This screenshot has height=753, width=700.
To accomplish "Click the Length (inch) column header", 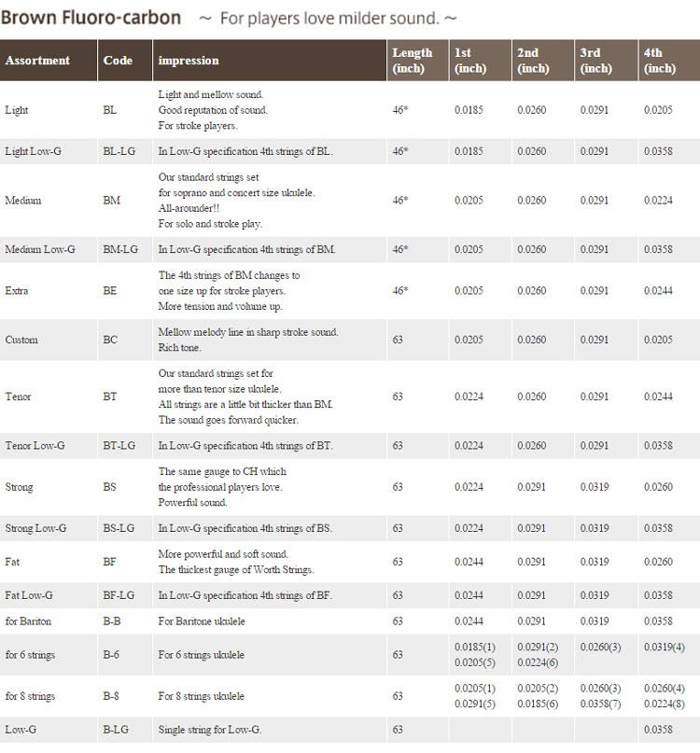I will pos(413,61).
